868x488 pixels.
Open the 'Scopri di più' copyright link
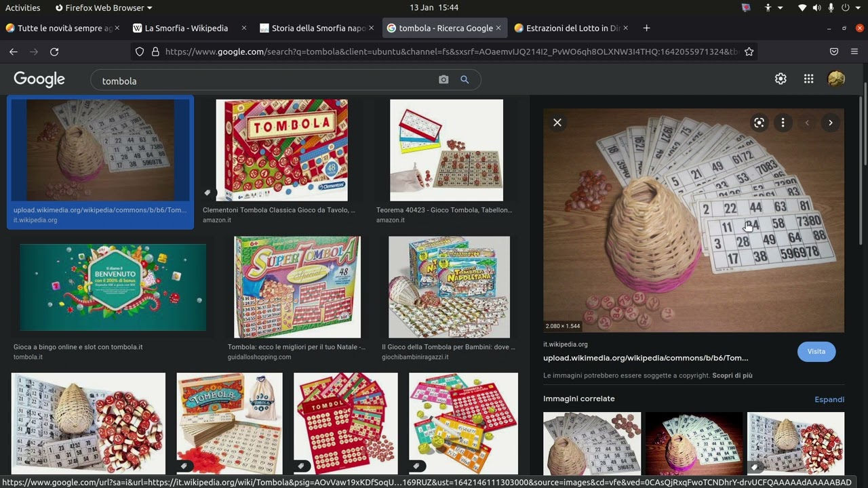click(x=732, y=375)
